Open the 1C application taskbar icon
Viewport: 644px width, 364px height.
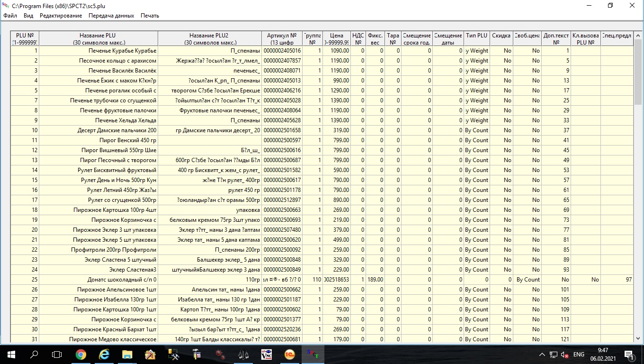tap(290, 355)
